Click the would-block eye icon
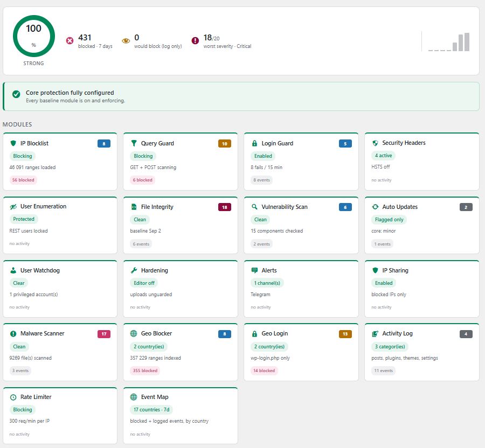This screenshot has width=485, height=448. 126,41
